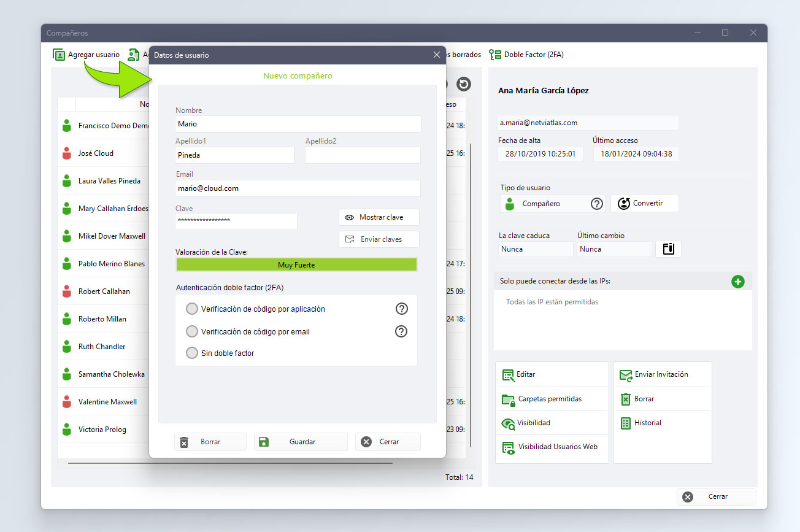
Task: Click password expiry settings icon beside Nunca
Action: pos(669,249)
